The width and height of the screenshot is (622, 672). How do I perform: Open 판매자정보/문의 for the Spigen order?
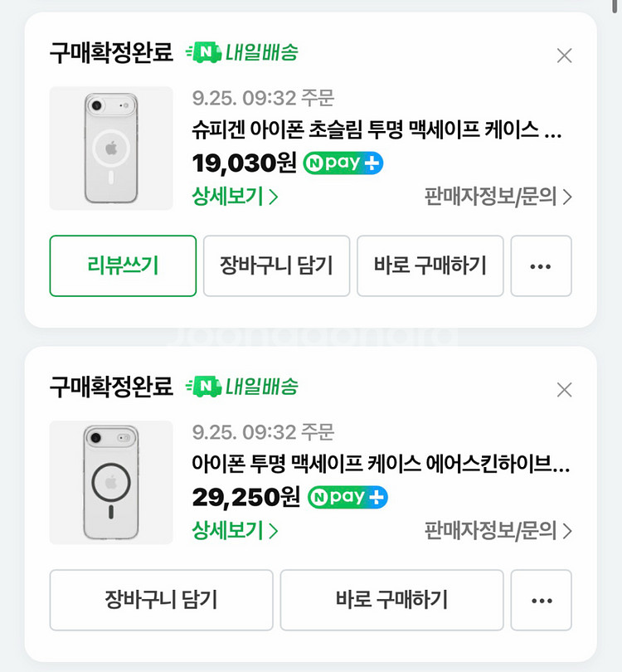(498, 197)
